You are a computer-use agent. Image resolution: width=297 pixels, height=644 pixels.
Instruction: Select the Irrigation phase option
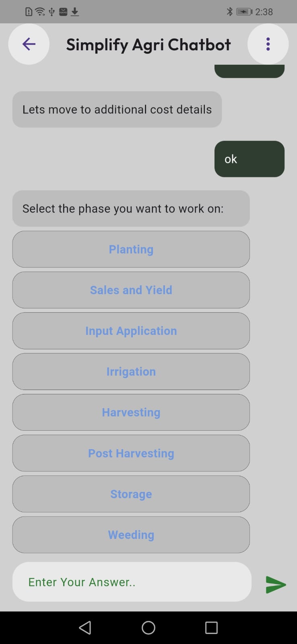131,372
